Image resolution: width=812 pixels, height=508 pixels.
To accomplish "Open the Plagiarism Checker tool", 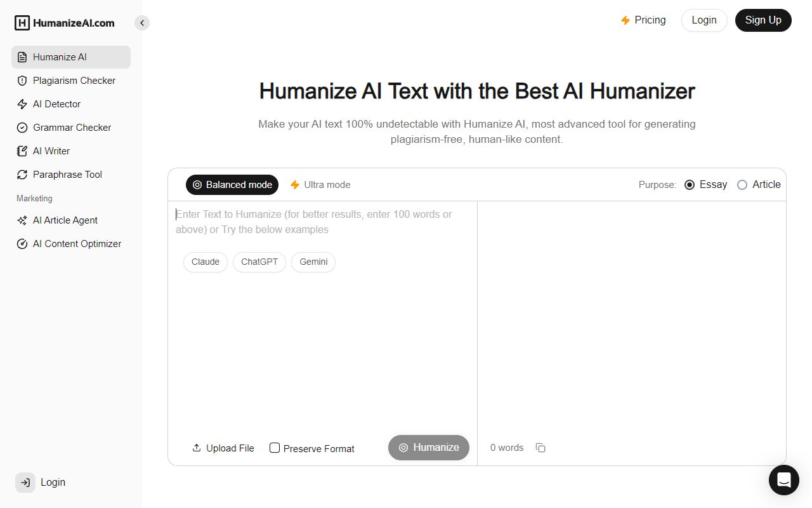I will tap(74, 81).
